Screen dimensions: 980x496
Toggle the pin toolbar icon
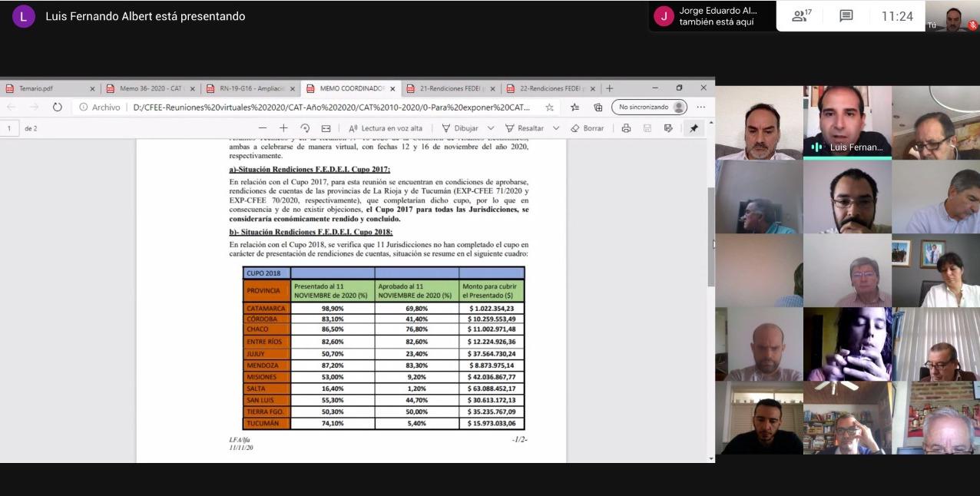(694, 128)
